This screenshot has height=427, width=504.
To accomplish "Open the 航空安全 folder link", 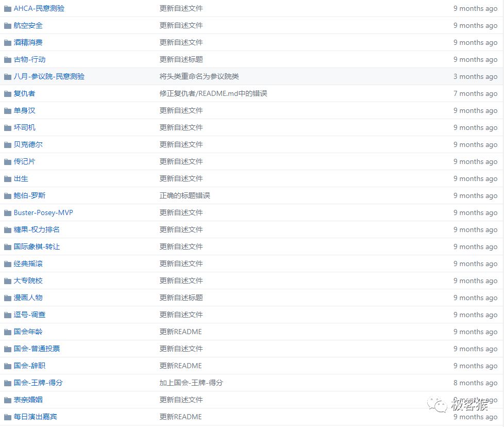I will (28, 25).
